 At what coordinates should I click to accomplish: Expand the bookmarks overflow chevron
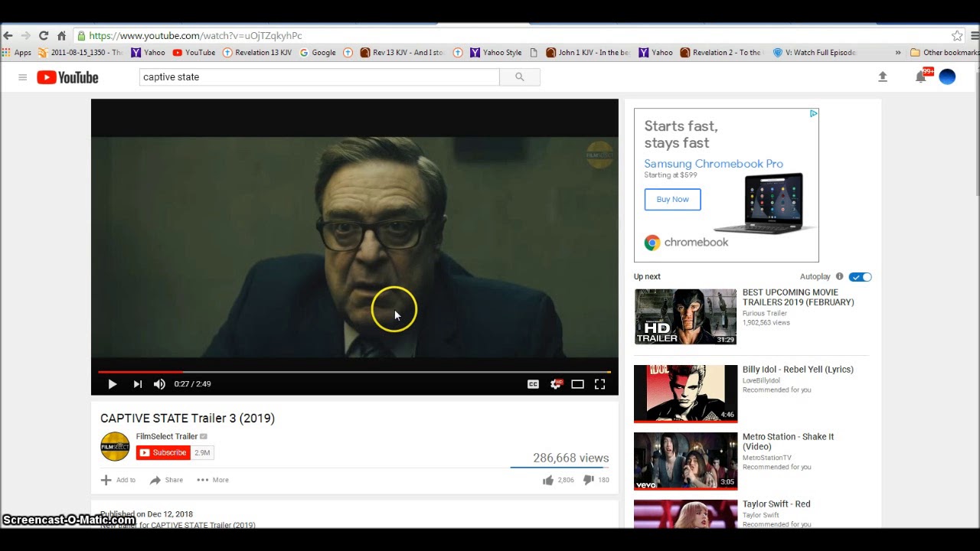[898, 53]
